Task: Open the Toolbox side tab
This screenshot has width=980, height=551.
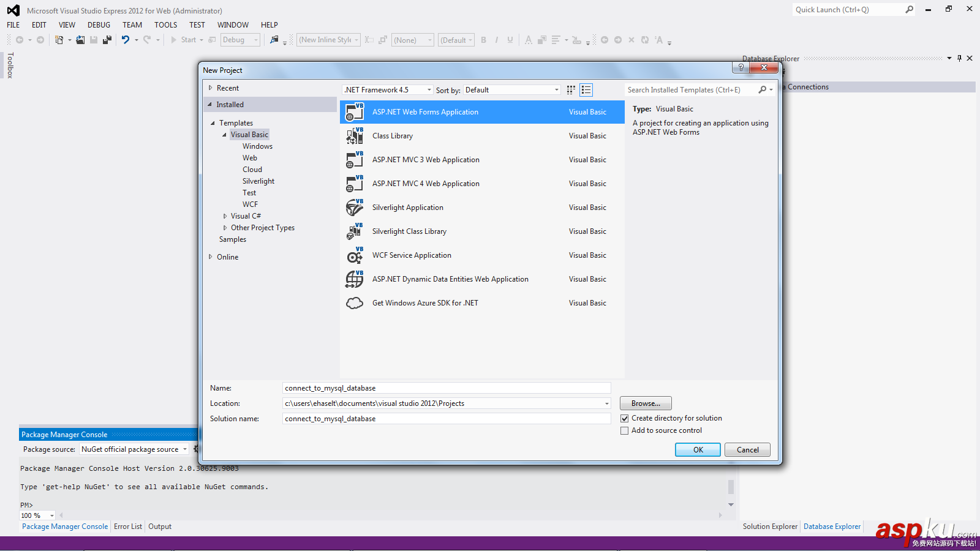Action: click(x=10, y=66)
